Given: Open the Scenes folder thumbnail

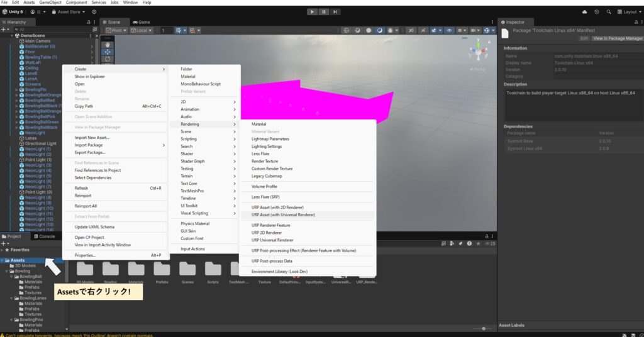Looking at the screenshot, I should [x=187, y=269].
